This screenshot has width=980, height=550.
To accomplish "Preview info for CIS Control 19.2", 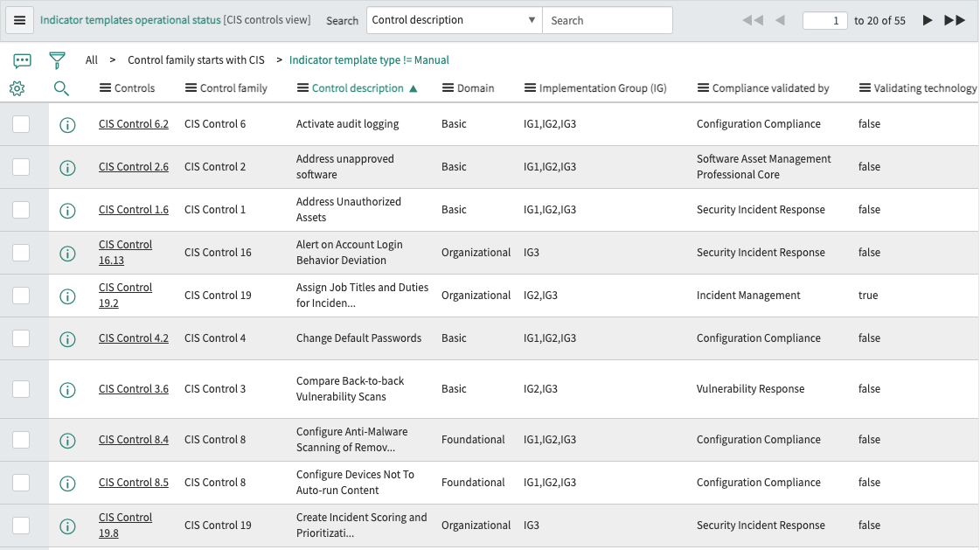I will [67, 296].
